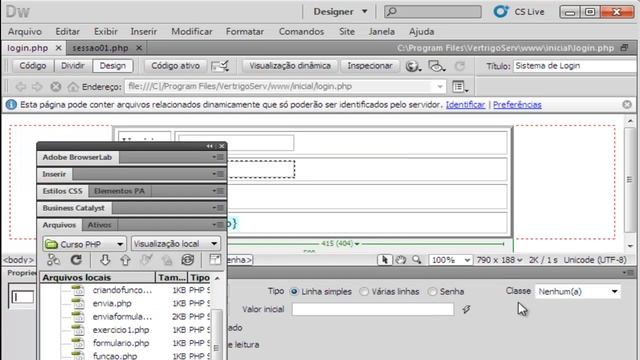
Task: Click the Stop loading icon
Action: [56, 87]
